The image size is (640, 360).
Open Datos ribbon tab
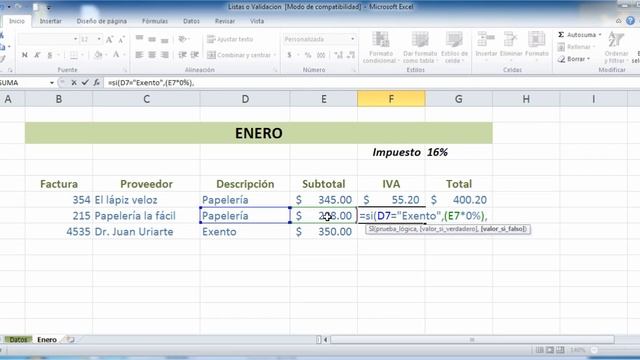[191, 21]
